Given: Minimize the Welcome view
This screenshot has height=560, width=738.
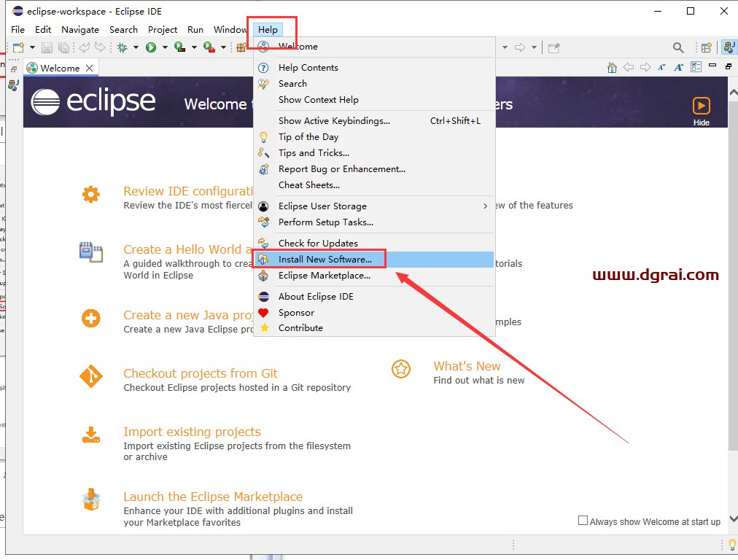Looking at the screenshot, I should tap(712, 66).
